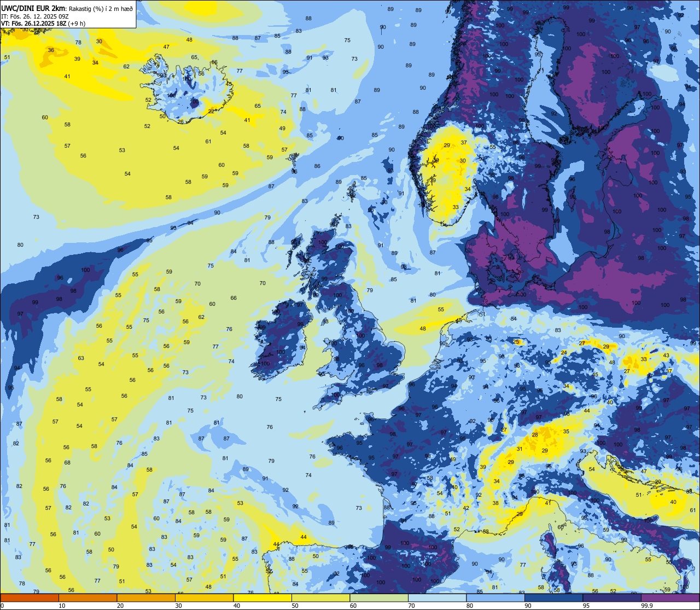Click the legend tick label '10'
This screenshot has width=700, height=610.
click(x=62, y=606)
